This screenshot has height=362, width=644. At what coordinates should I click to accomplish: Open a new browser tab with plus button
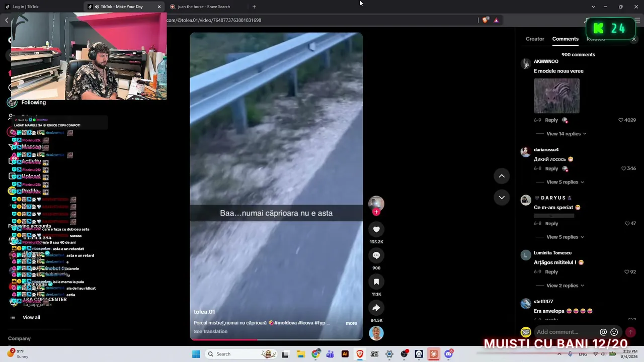pyautogui.click(x=254, y=7)
